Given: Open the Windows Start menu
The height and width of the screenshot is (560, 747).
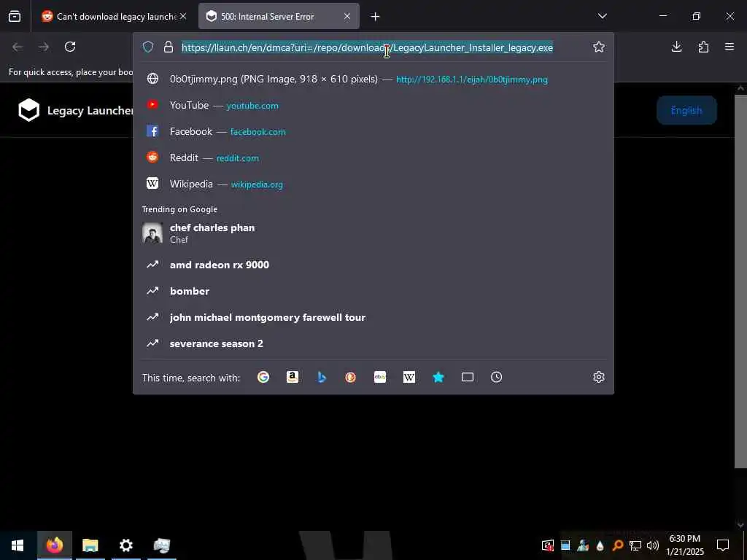Looking at the screenshot, I should coord(18,545).
